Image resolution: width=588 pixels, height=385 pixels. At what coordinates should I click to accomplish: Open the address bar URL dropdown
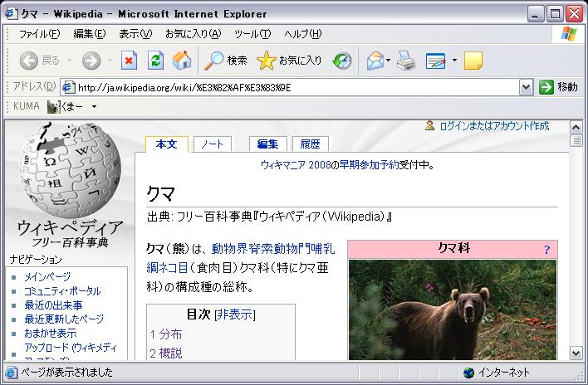pyautogui.click(x=526, y=88)
